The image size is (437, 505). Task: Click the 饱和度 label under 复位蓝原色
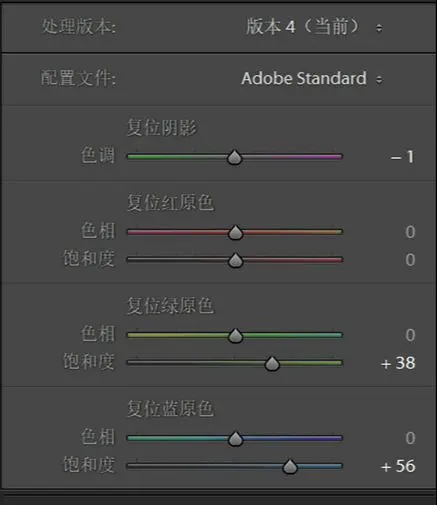click(x=89, y=465)
